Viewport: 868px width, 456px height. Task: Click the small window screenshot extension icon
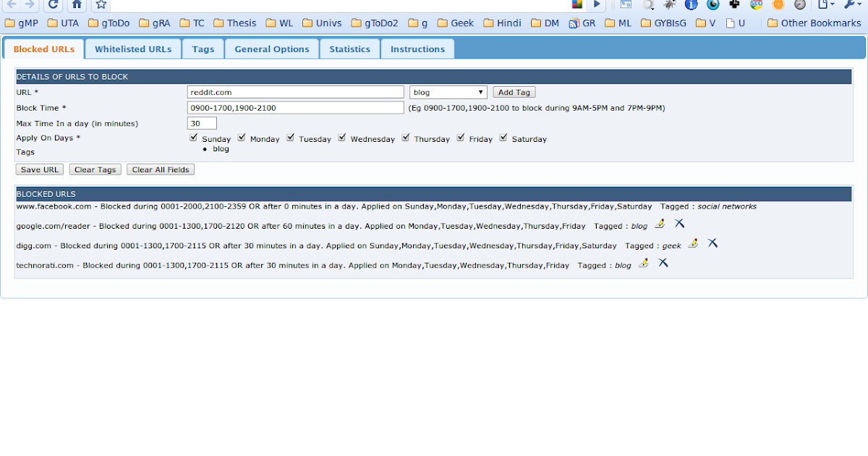click(x=626, y=4)
